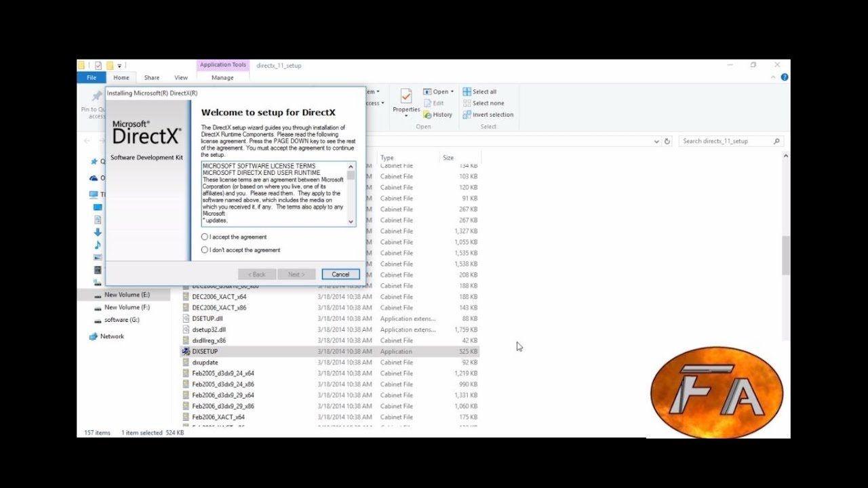Click the '157 items' status bar text

pyautogui.click(x=97, y=432)
